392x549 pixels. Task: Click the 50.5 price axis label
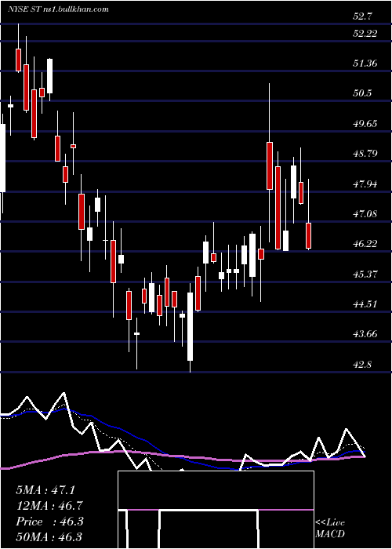pyautogui.click(x=362, y=93)
